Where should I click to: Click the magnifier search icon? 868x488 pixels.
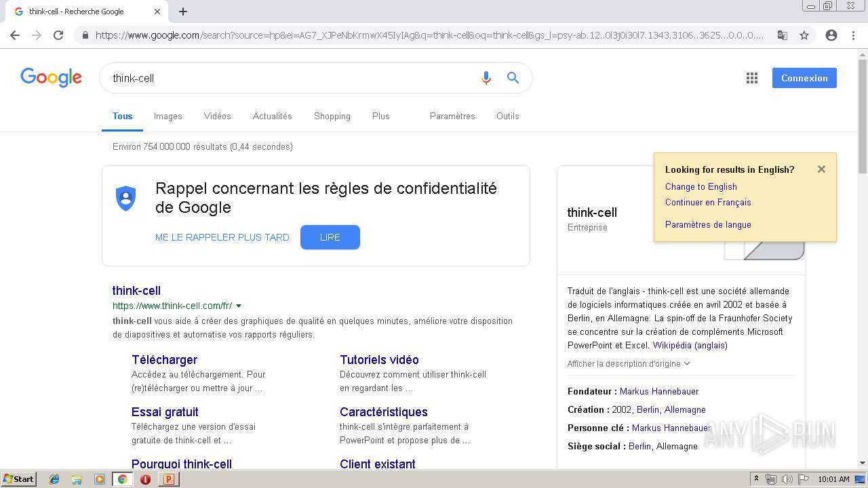pyautogui.click(x=513, y=78)
